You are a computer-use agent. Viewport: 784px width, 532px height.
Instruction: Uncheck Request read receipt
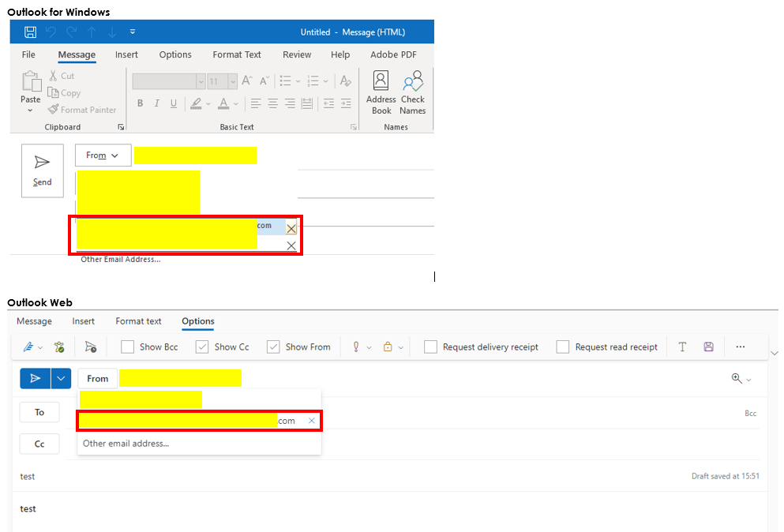(x=563, y=347)
